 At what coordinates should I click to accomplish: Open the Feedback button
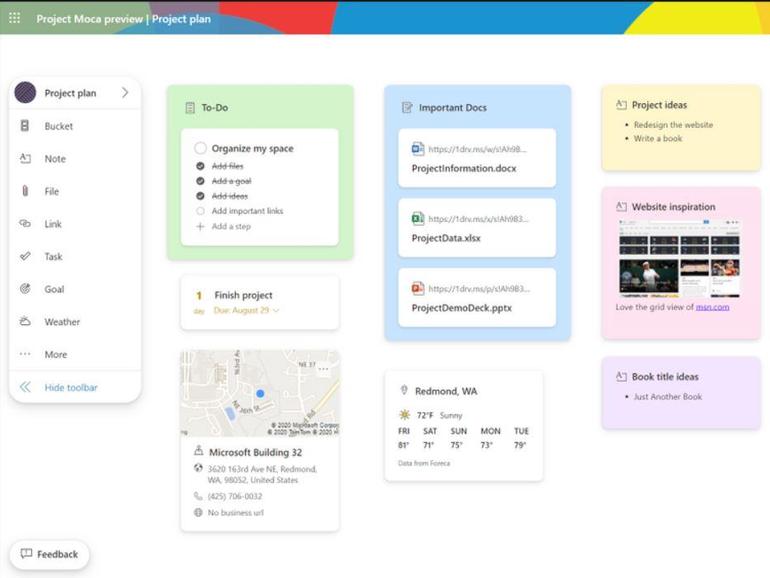tap(50, 554)
